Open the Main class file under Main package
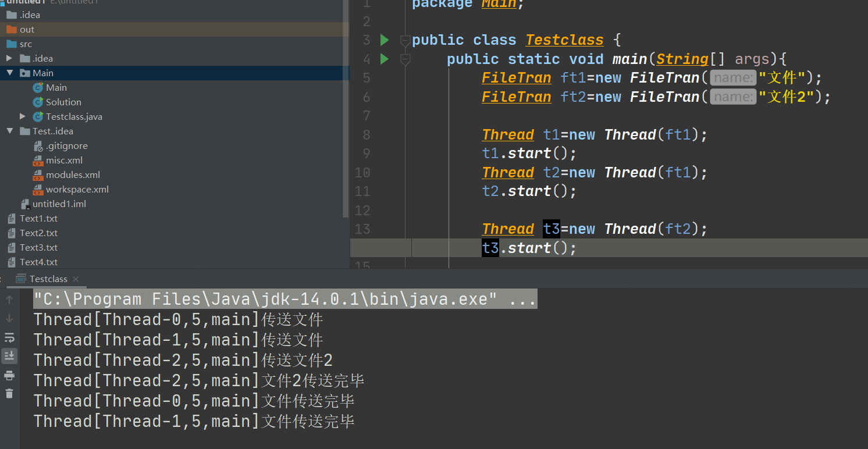868x449 pixels. pyautogui.click(x=50, y=87)
